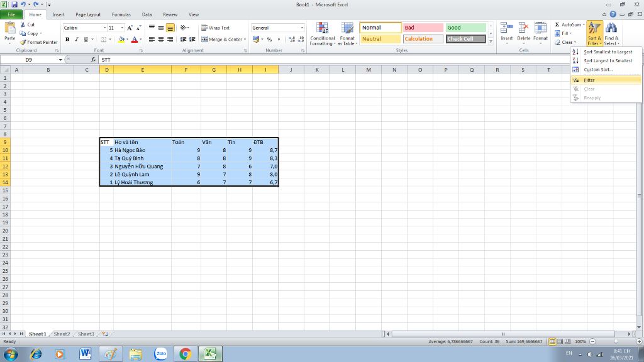The height and width of the screenshot is (362, 644).
Task: Click the Increase Font Size icon
Action: [x=130, y=28]
